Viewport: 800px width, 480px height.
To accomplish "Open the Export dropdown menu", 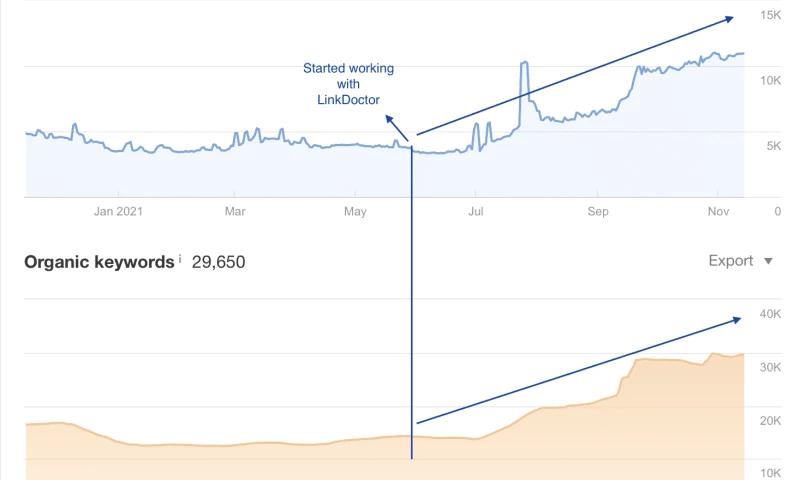I will click(740, 261).
